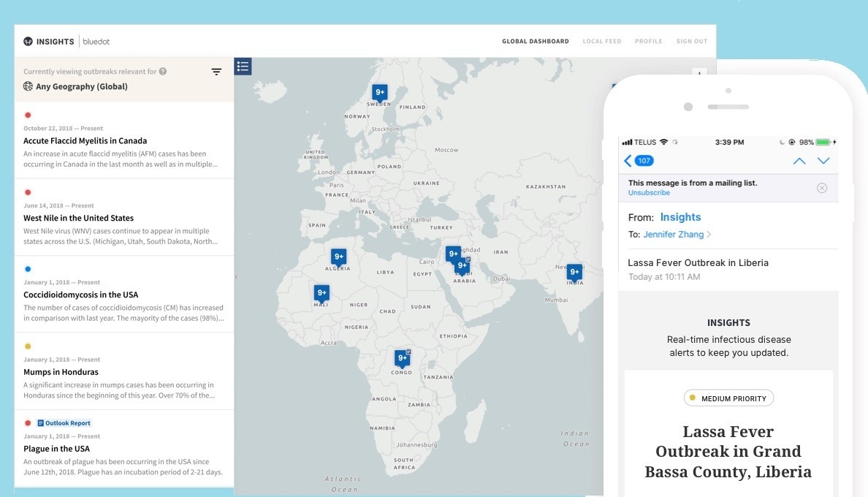Tap recipient Jennifer Zhang
This screenshot has height=497, width=868.
pos(673,235)
